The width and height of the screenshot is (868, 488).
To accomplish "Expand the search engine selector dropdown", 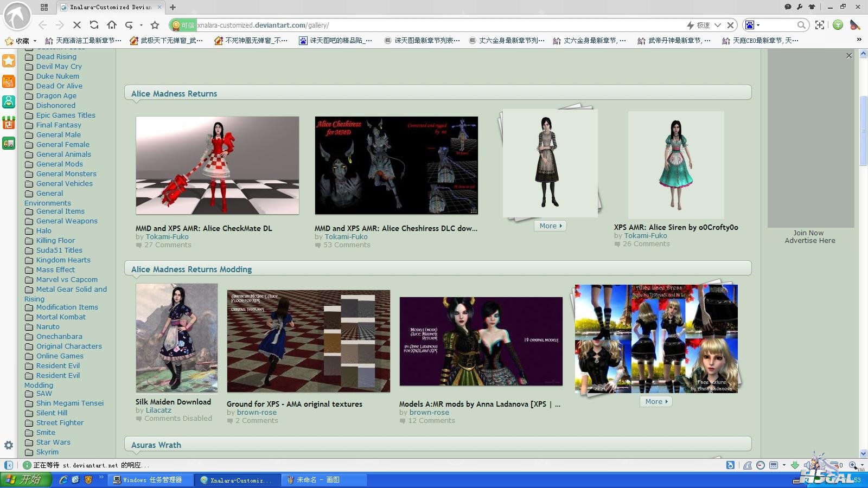I will coord(758,25).
